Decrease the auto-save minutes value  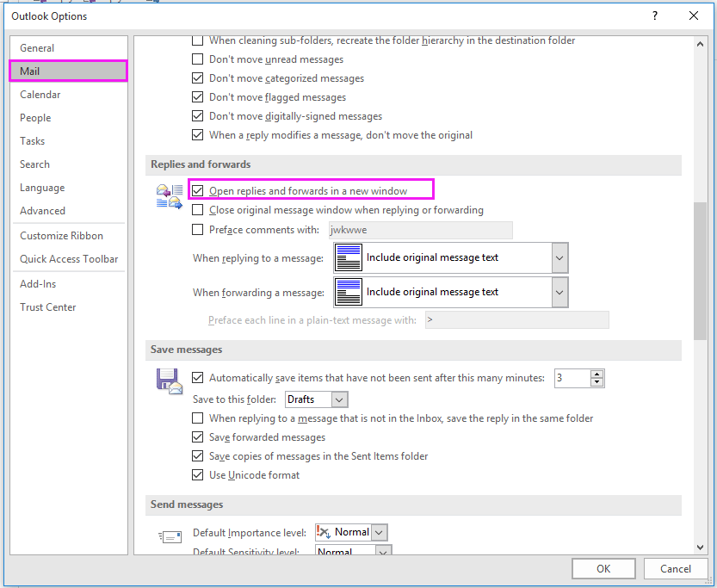click(596, 382)
